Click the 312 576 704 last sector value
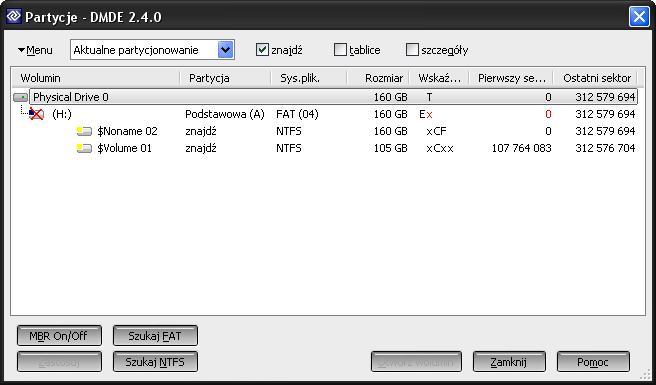Screen dimensions: 656x385 605,148
